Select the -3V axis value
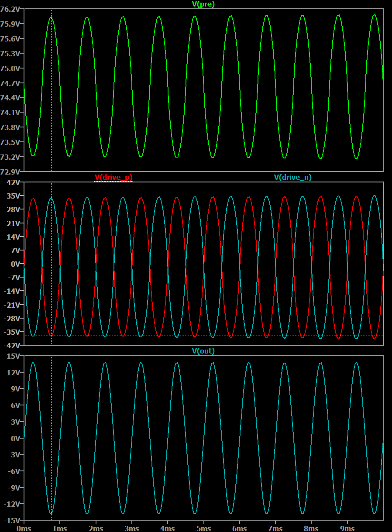The height and width of the screenshot is (532, 392). click(x=14, y=455)
